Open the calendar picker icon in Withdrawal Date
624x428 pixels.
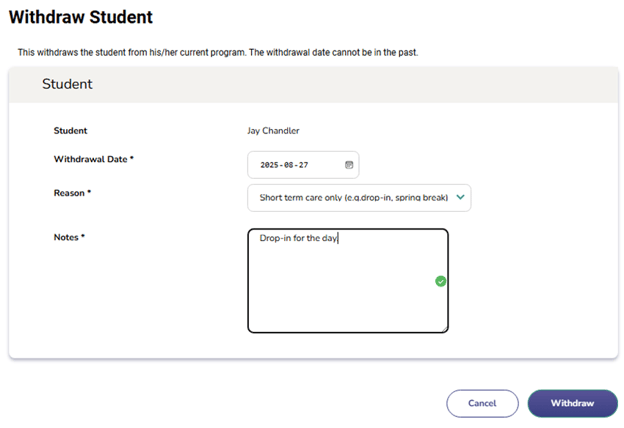[x=349, y=164]
